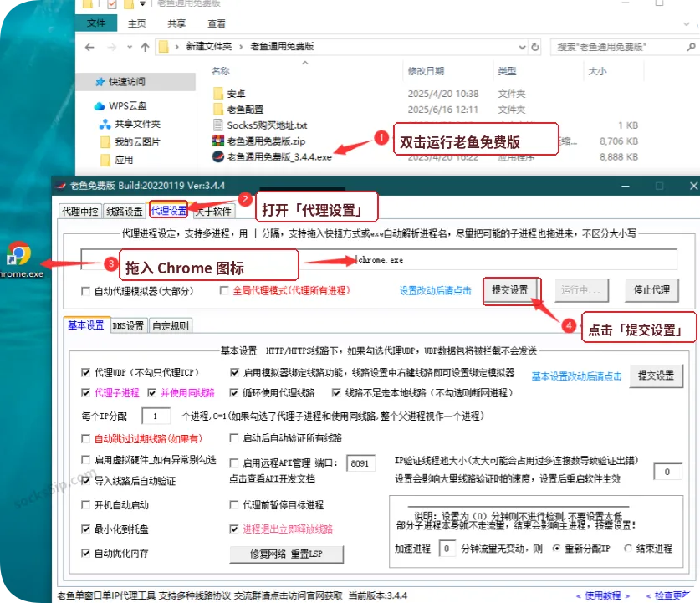The height and width of the screenshot is (603, 700).
Task: Toggle 代理UDP checkbox
Action: (85, 372)
